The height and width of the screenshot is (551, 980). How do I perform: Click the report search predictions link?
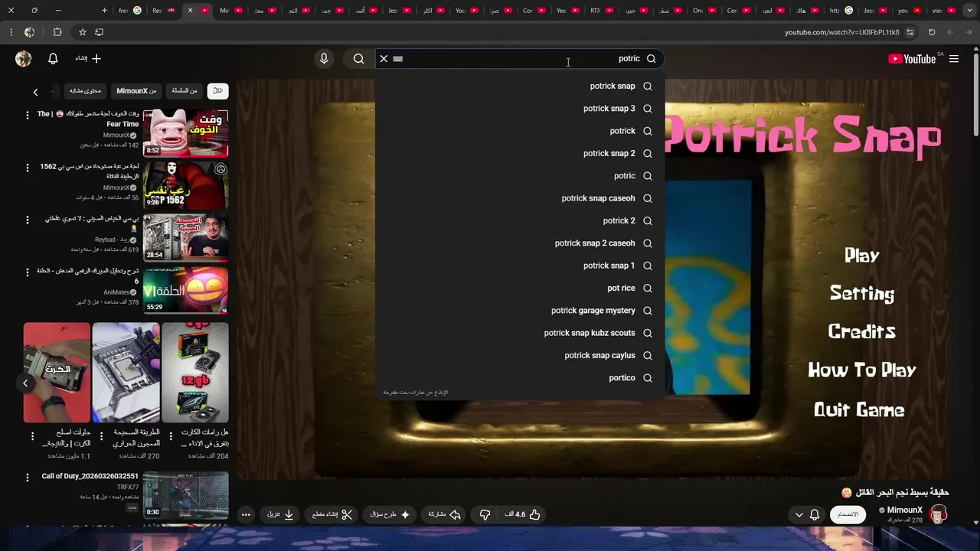(416, 393)
